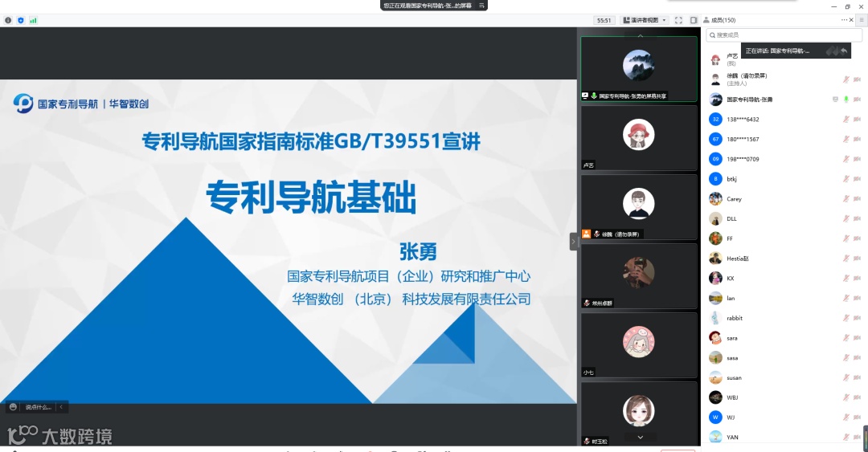Screen dimensions: 868x452
Task: Click the 成员(150) panel title
Action: click(723, 20)
